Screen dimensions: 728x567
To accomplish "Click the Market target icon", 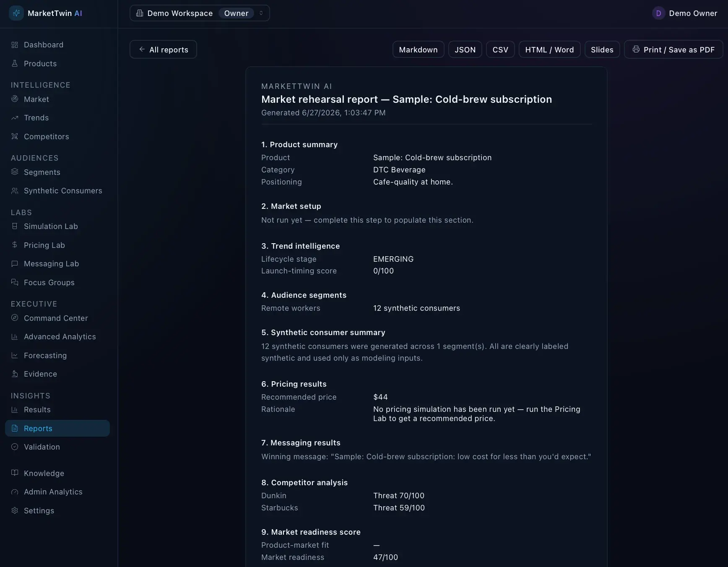I will tap(15, 99).
